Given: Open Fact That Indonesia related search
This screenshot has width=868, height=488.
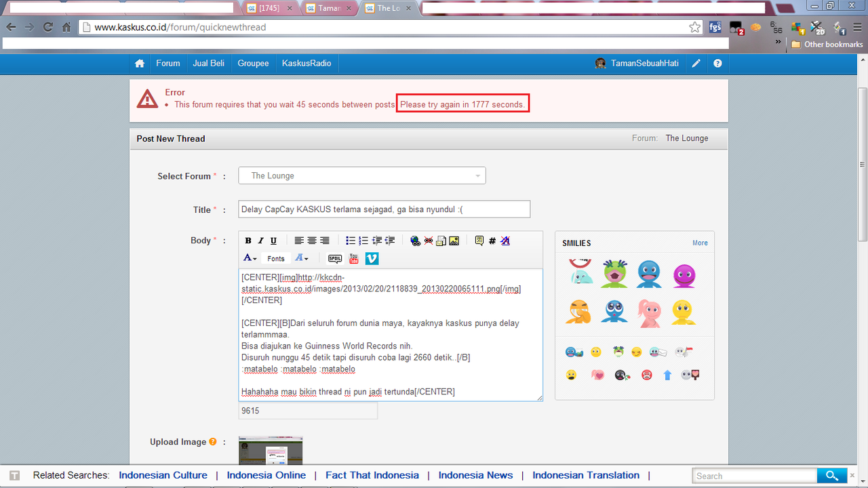Looking at the screenshot, I should [x=372, y=475].
